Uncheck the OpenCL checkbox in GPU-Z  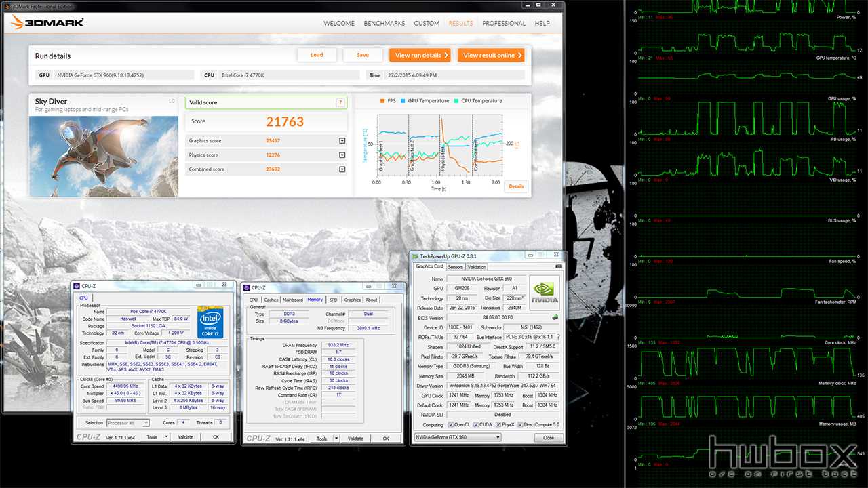pyautogui.click(x=451, y=425)
